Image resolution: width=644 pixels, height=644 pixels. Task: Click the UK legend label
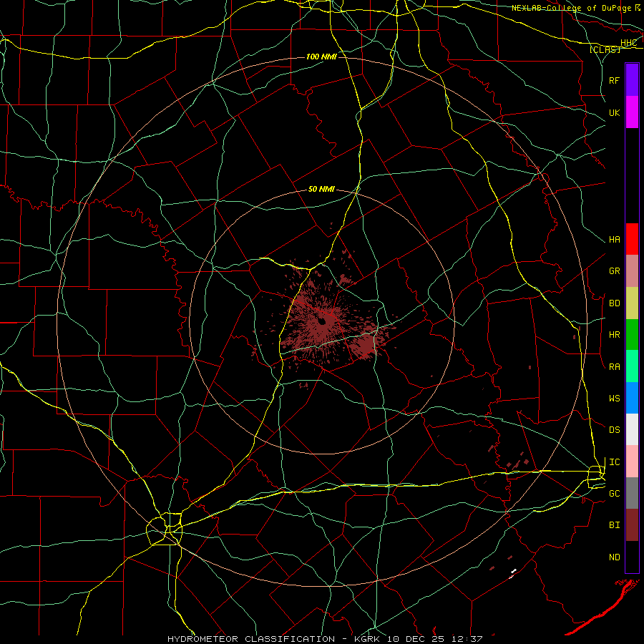615,112
